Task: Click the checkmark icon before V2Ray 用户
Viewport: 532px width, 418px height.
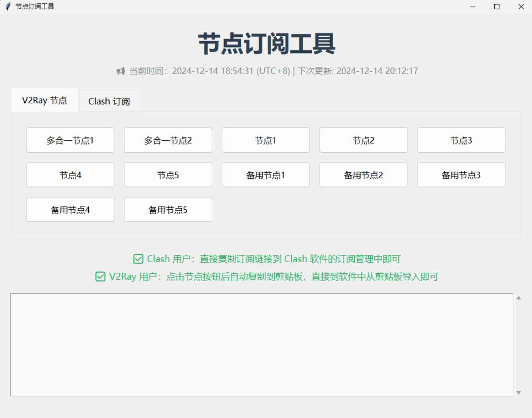Action: click(100, 277)
